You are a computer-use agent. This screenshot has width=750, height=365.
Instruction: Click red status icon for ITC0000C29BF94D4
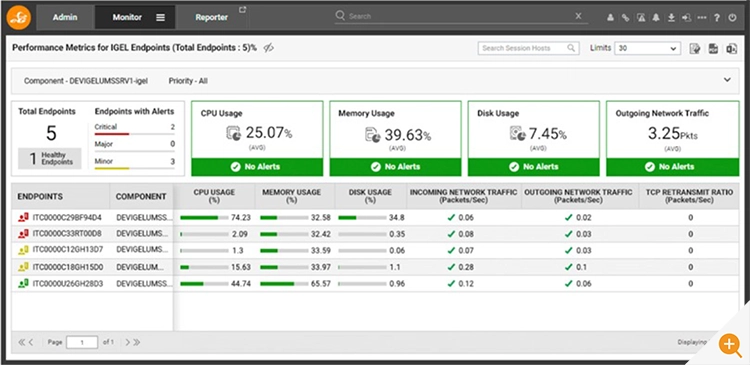23,218
